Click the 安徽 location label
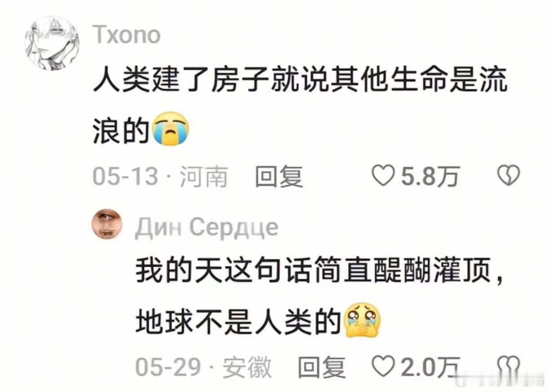 [247, 367]
